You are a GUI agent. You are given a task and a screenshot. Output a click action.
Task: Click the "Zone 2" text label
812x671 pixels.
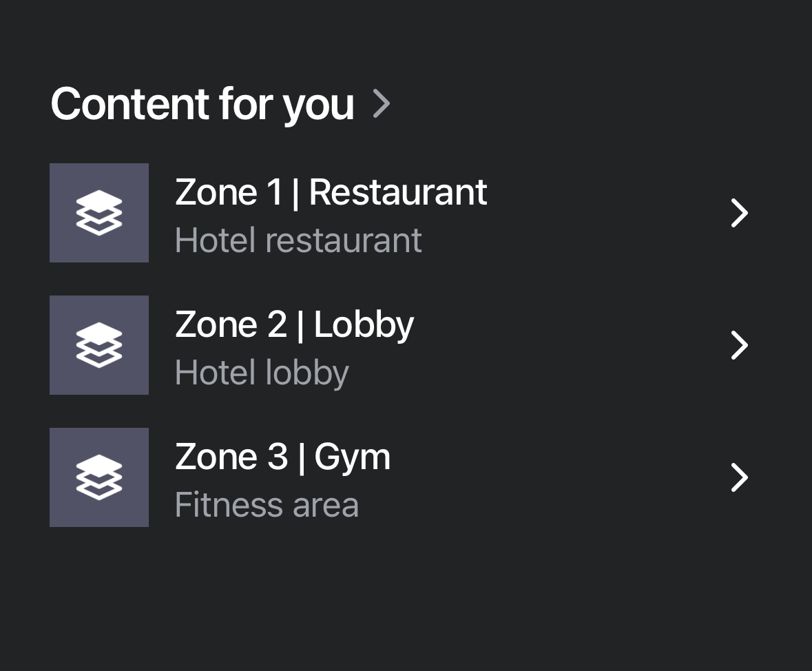[230, 324]
